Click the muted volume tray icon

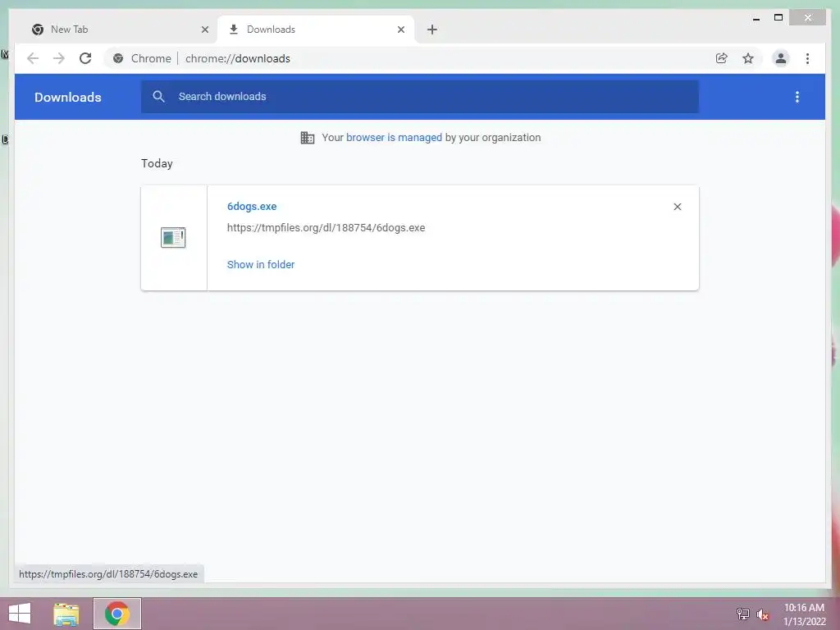[x=762, y=614]
